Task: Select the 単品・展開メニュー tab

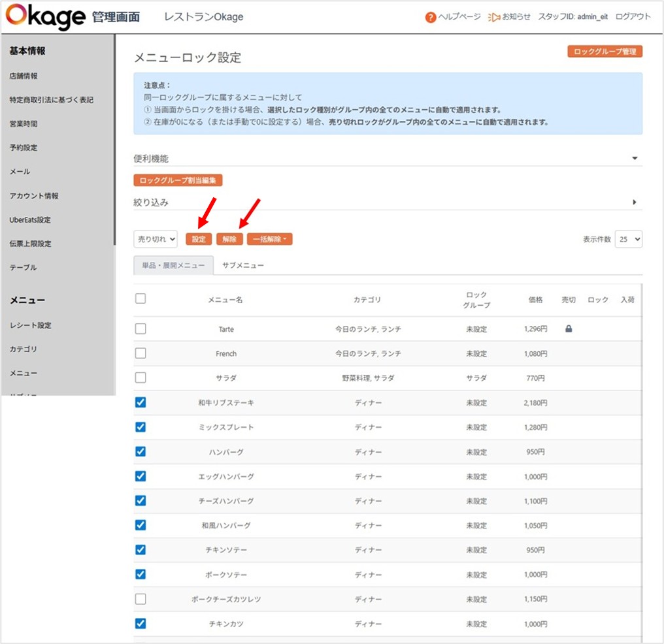Action: [x=173, y=265]
